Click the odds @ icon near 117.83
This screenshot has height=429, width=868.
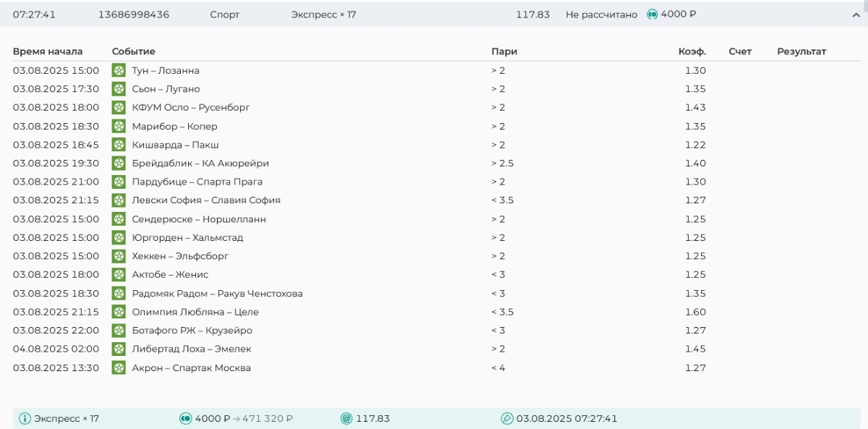346,419
